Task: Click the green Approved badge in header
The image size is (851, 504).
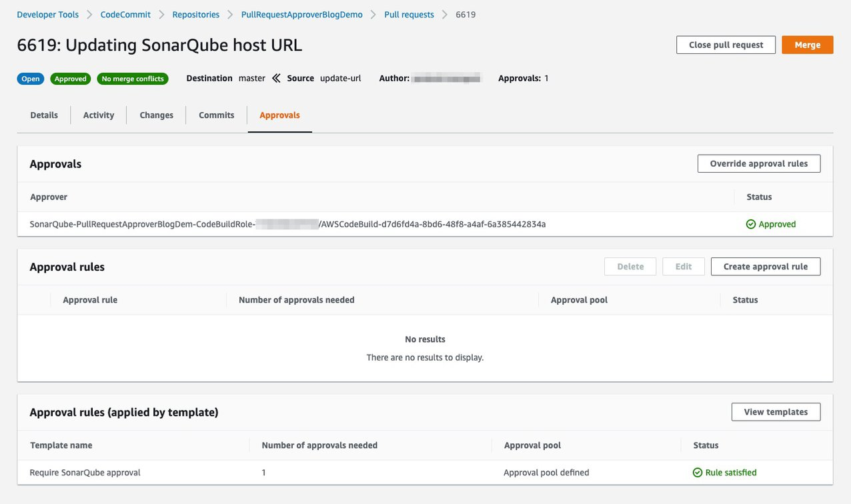Action: (71, 79)
